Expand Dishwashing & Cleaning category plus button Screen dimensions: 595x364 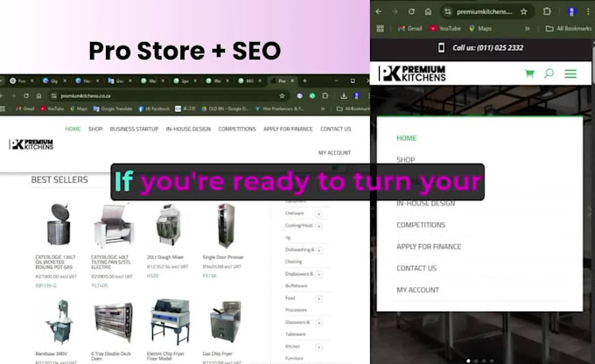click(x=318, y=250)
